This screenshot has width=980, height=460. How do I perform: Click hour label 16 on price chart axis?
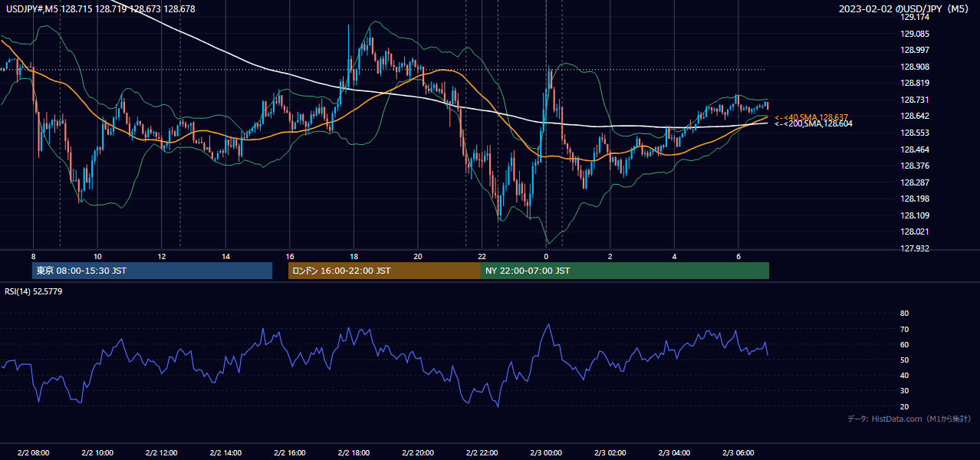290,256
